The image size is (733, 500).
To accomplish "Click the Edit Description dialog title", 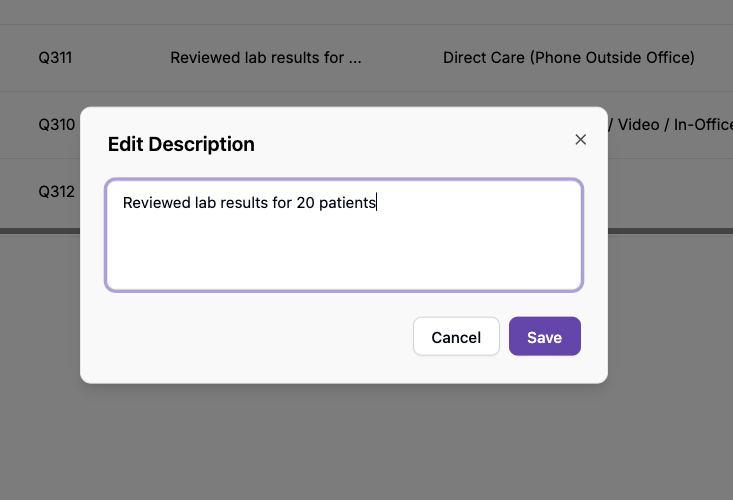I will coord(181,144).
